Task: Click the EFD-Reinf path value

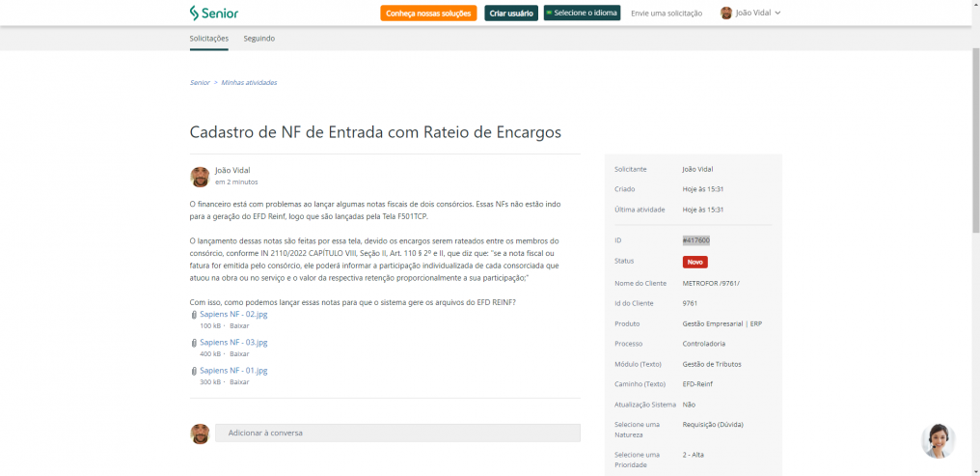Action: [697, 384]
